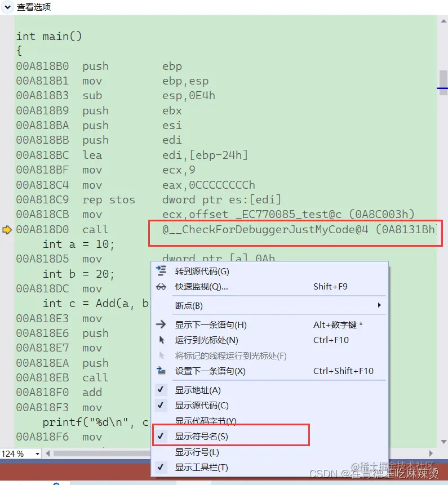Click the source line int a = 10;
Viewport: 448px width, 485px height.
[78, 244]
